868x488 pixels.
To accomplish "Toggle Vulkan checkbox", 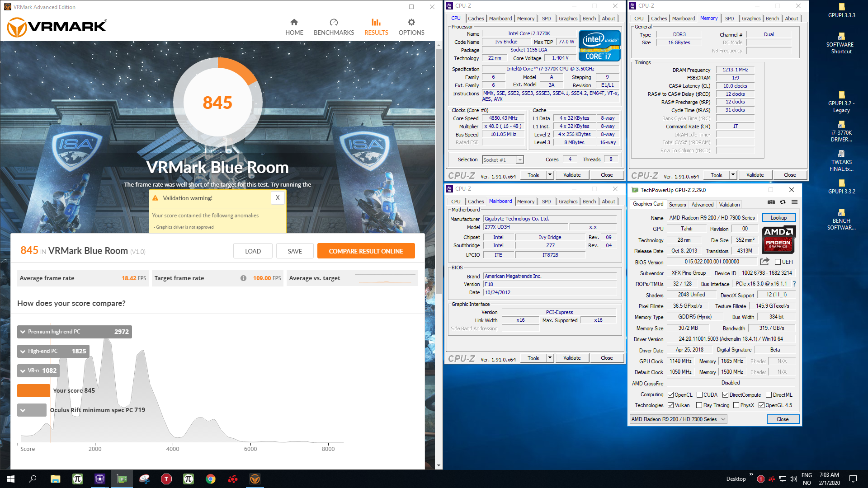I will coord(671,405).
